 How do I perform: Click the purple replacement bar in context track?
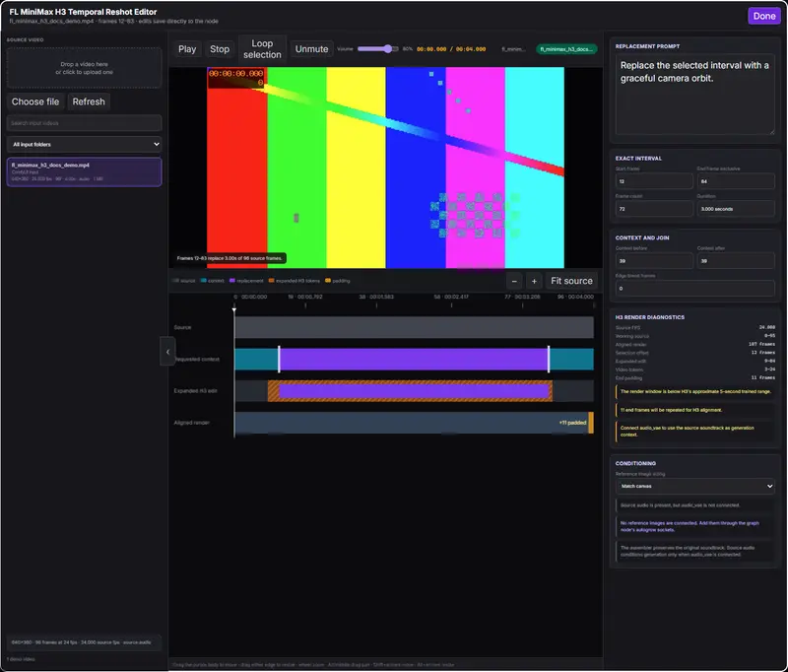coord(414,359)
